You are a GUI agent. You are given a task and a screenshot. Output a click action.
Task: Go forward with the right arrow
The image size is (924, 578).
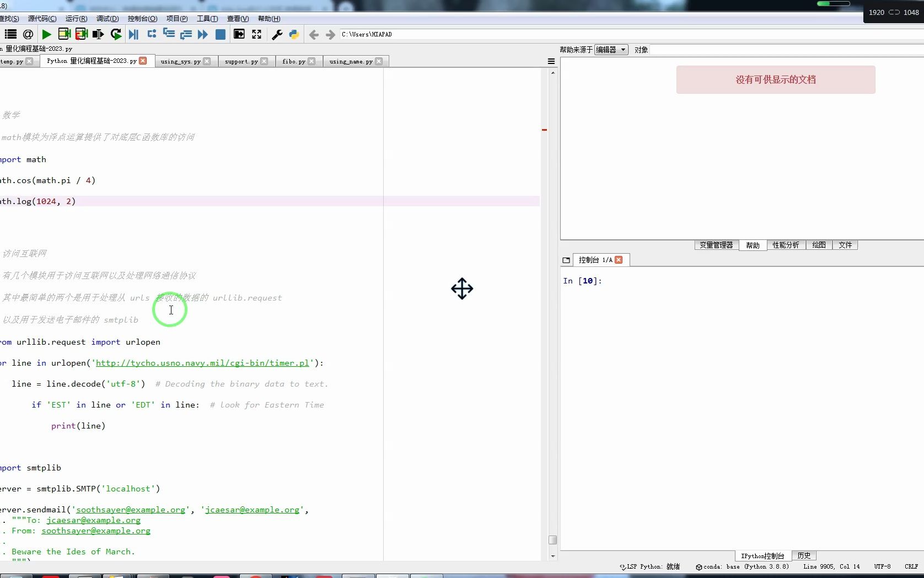[x=330, y=35]
